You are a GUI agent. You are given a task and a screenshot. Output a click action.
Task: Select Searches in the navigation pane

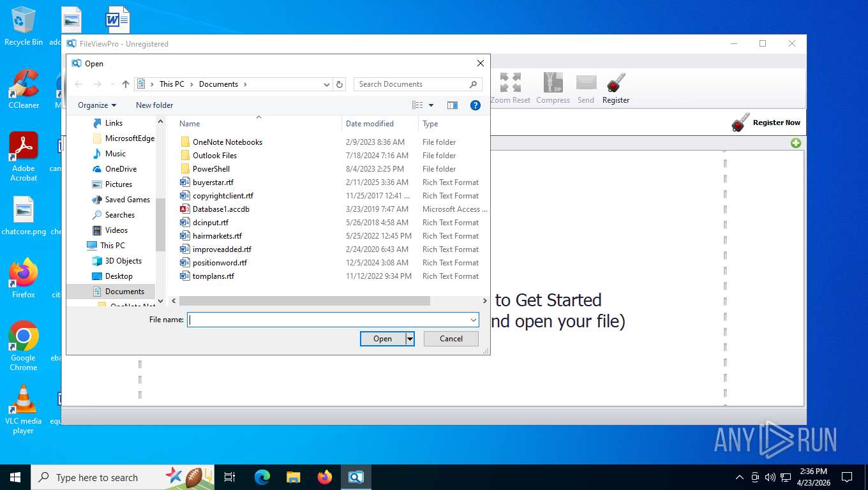pos(120,215)
